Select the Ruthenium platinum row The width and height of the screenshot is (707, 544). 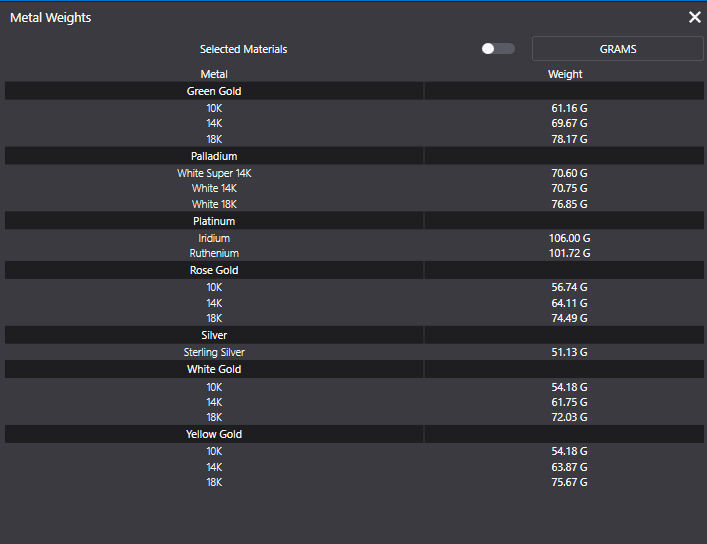click(214, 253)
